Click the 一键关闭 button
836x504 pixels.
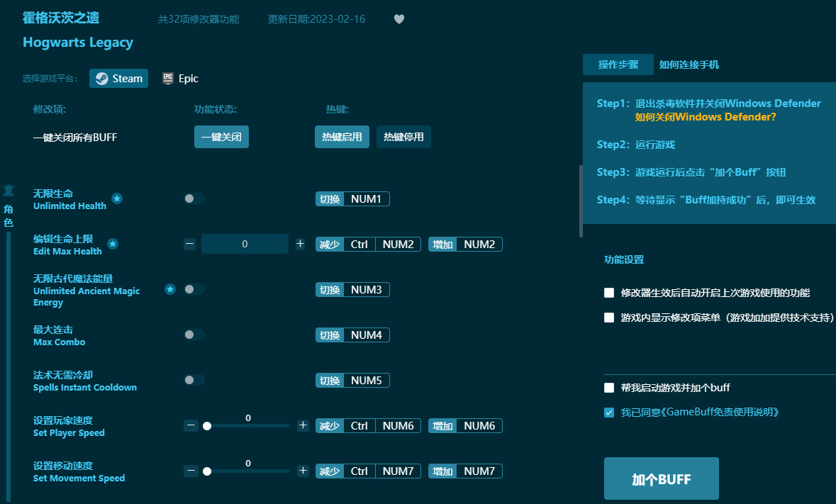point(221,137)
